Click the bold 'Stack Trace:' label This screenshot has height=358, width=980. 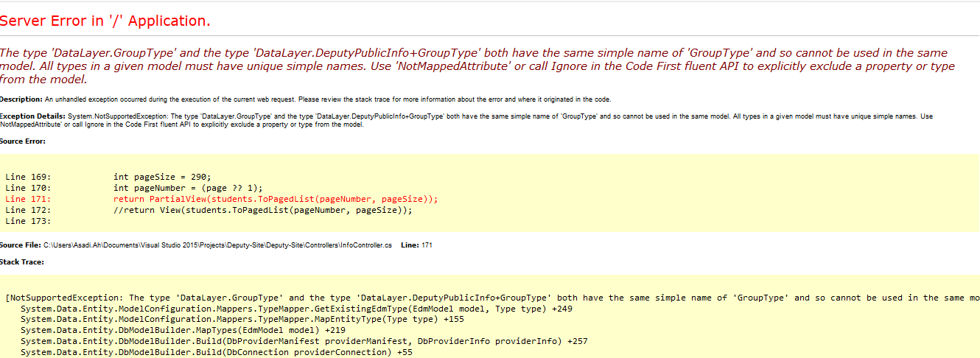pos(22,262)
